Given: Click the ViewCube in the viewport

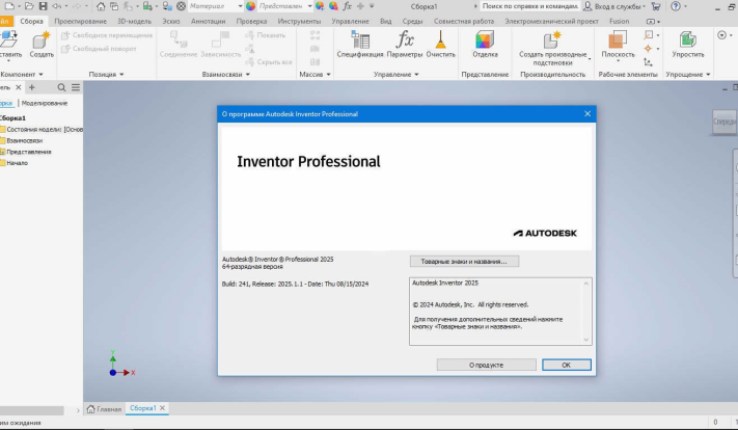Looking at the screenshot, I should [724, 122].
